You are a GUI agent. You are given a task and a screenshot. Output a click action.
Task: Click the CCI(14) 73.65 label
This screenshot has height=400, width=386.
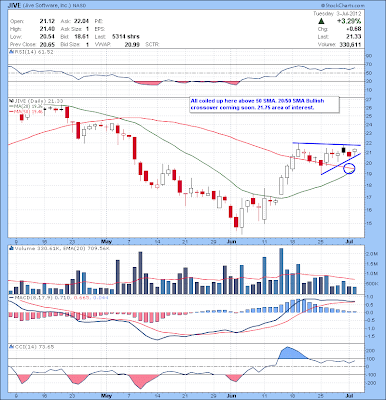click(33, 347)
